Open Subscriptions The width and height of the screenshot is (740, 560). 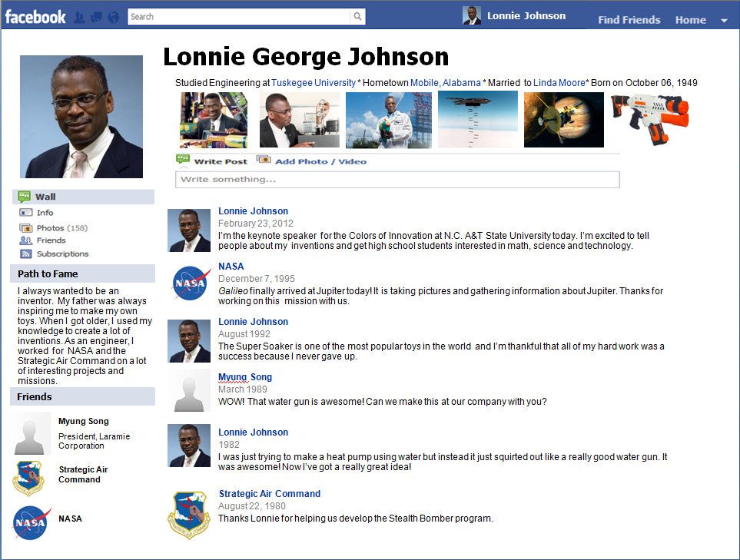click(62, 253)
